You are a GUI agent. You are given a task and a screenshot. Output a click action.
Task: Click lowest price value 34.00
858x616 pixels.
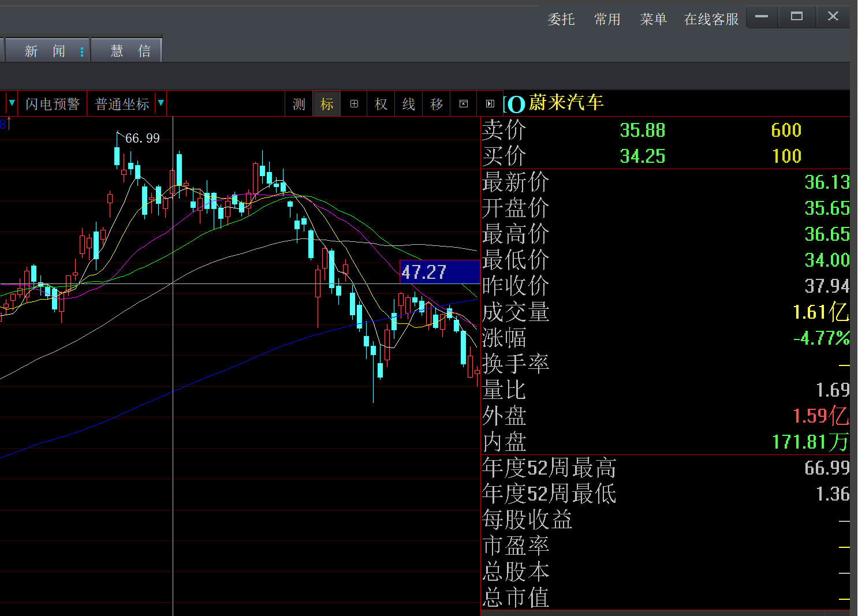(x=827, y=260)
